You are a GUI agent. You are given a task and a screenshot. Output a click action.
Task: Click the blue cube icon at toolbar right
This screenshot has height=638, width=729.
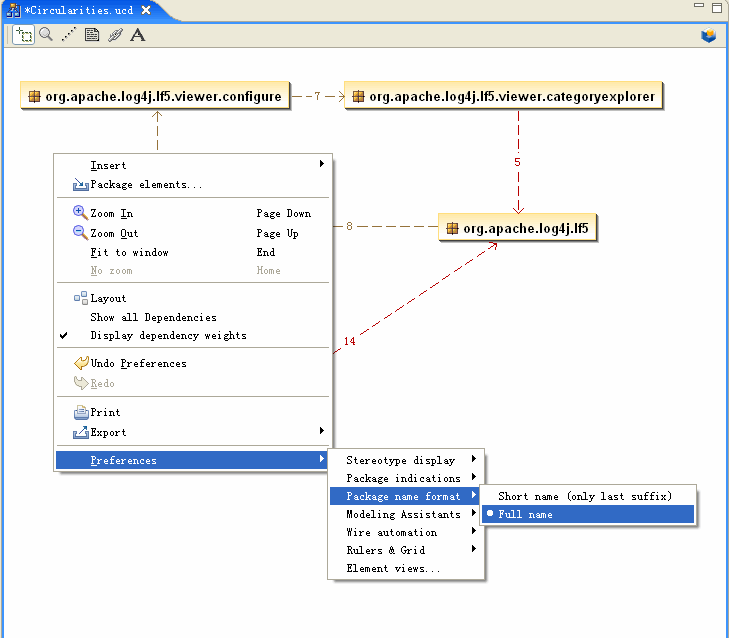[709, 35]
